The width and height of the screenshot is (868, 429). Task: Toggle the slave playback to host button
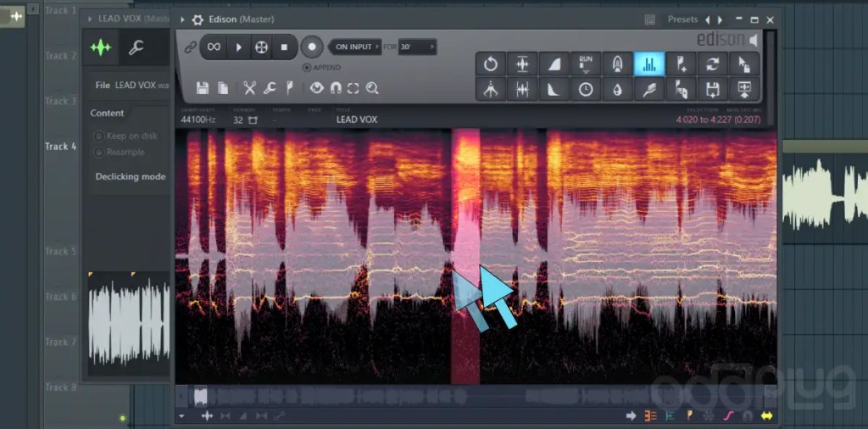[261, 47]
